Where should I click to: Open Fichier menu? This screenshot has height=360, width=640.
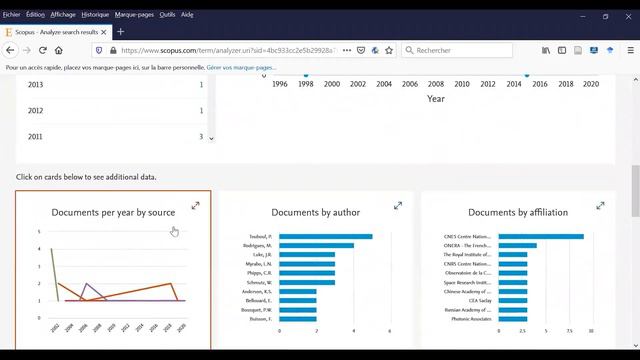(x=11, y=14)
